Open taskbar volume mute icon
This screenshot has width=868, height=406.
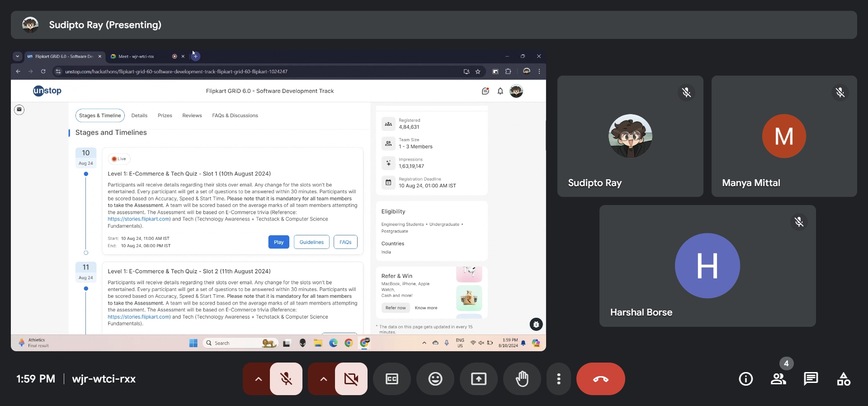tap(481, 343)
